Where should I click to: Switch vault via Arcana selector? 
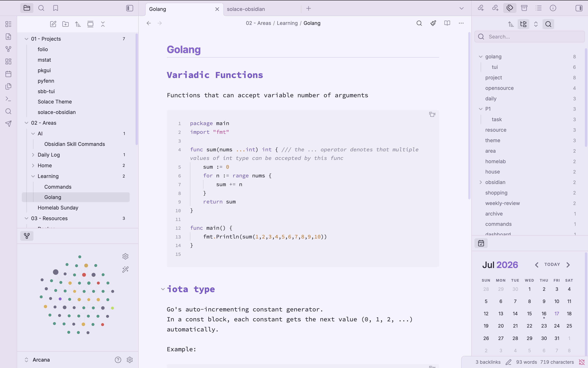pos(38,360)
